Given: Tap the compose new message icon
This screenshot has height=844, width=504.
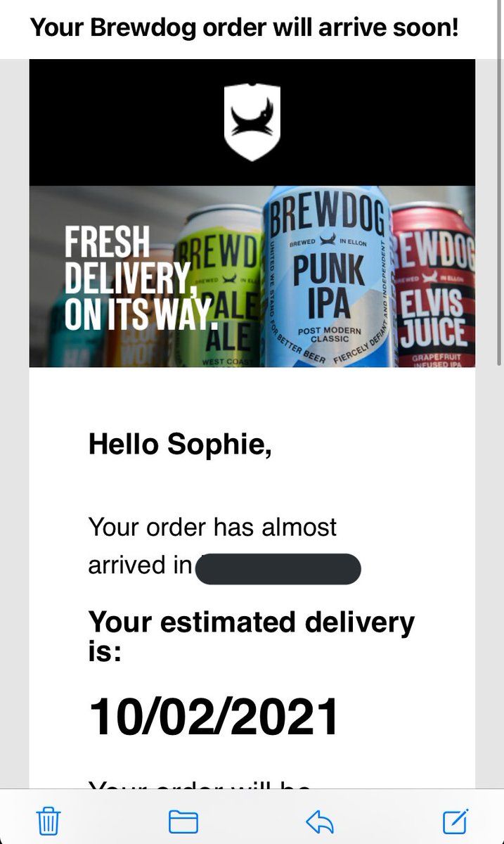Looking at the screenshot, I should 455,820.
